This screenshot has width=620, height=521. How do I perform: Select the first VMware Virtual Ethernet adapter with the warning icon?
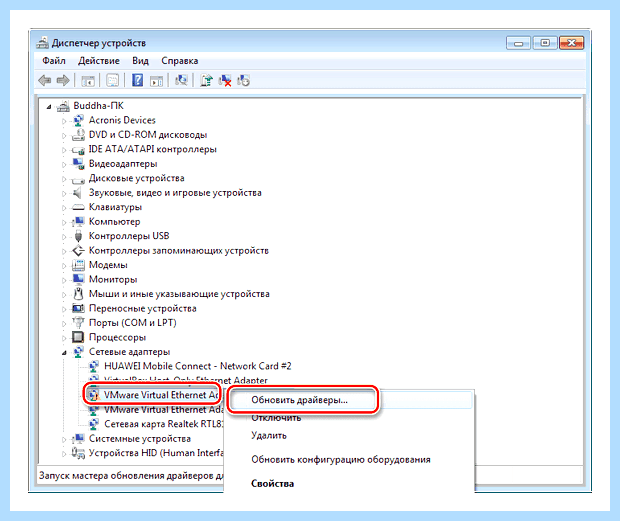click(161, 395)
